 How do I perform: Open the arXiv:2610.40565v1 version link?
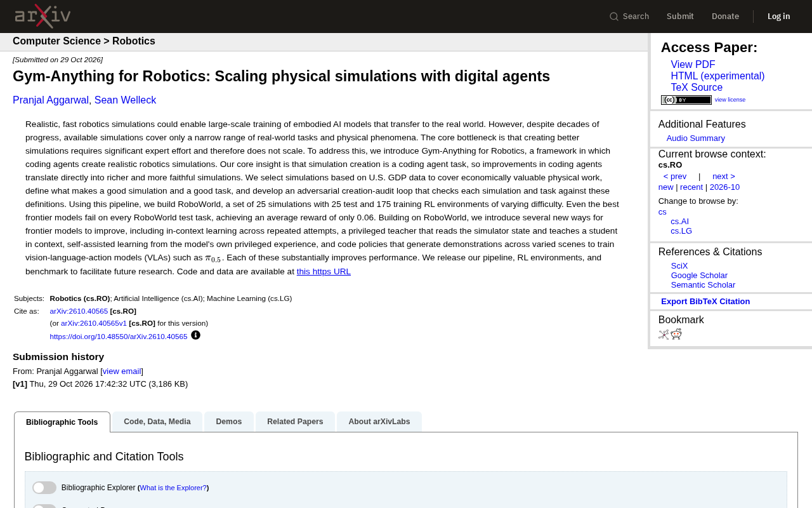[x=94, y=323]
